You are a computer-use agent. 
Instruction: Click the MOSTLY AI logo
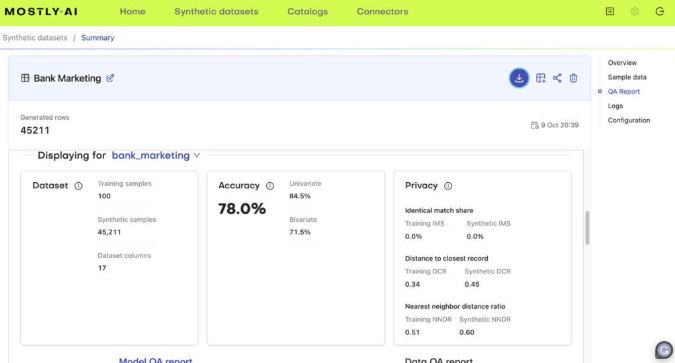41,12
